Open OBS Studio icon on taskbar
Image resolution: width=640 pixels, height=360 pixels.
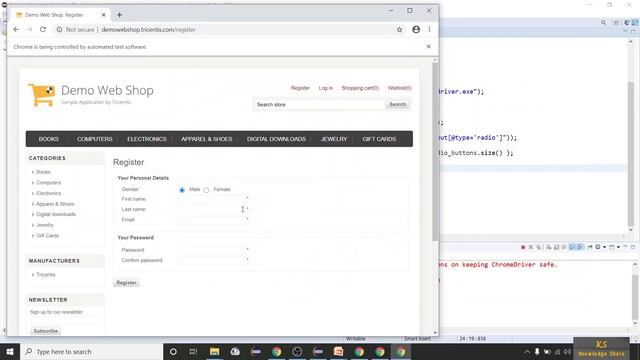pyautogui.click(x=297, y=351)
